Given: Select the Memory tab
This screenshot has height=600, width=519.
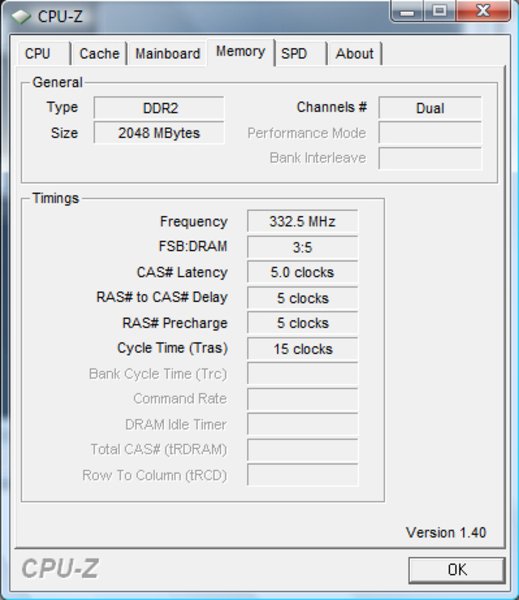Looking at the screenshot, I should pyautogui.click(x=241, y=52).
